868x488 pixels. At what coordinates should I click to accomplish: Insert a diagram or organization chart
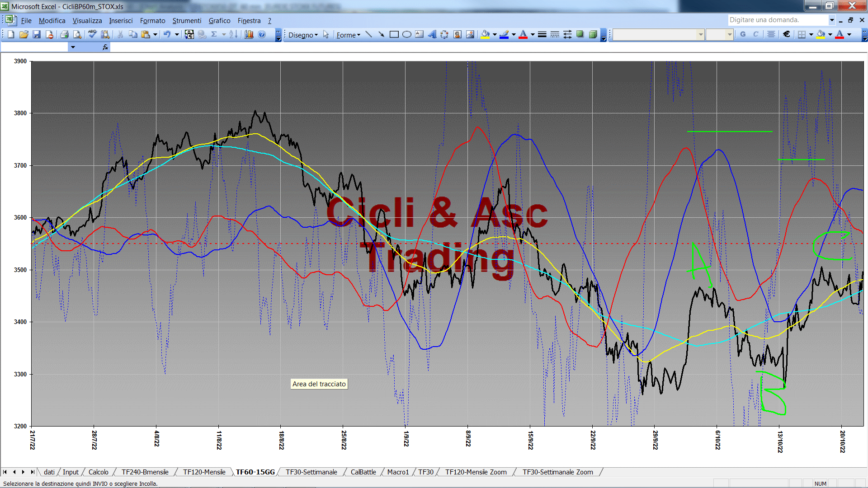coord(445,34)
